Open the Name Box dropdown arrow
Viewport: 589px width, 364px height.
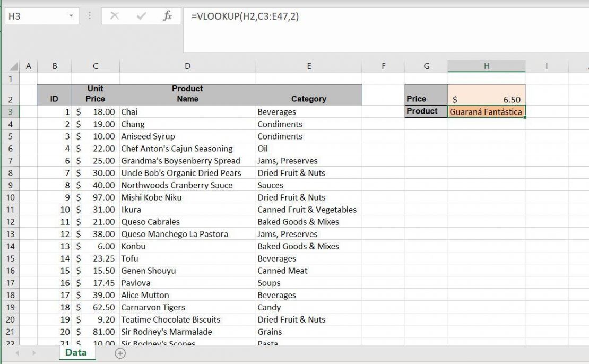tap(71, 16)
